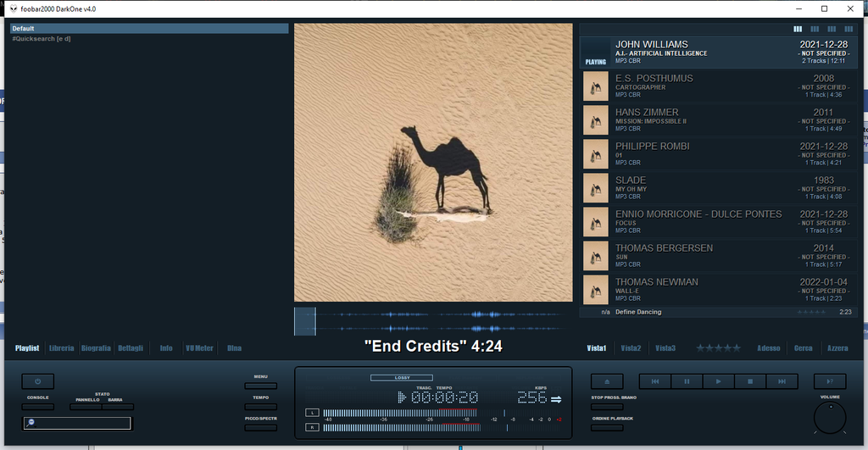Select the second column layout icon
This screenshot has width=868, height=450.
point(815,29)
